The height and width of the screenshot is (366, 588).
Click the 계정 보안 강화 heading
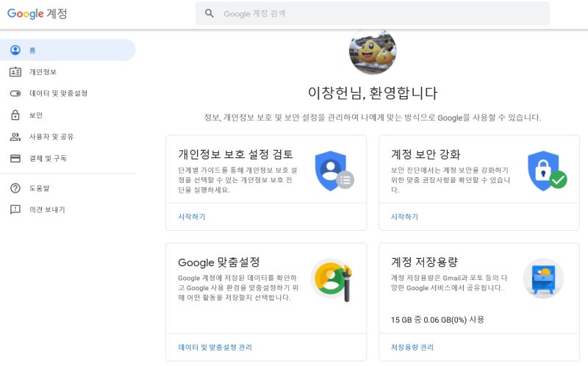426,154
